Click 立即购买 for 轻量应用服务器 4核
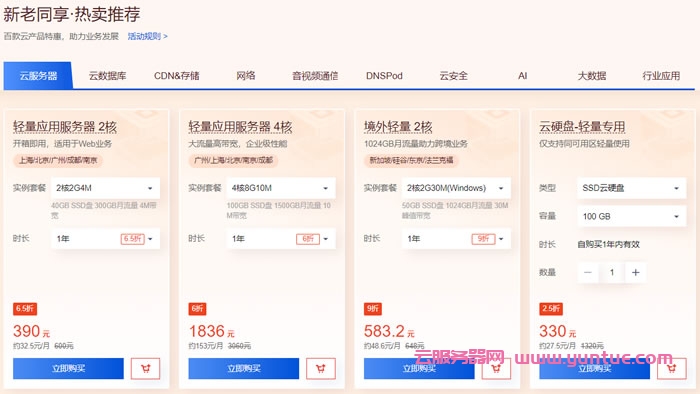The width and height of the screenshot is (700, 394). [244, 369]
